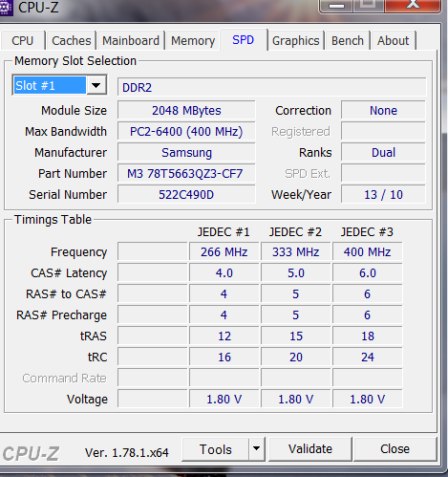Select tRAS value 18
Viewport: 448px width, 477px height.
(368, 336)
